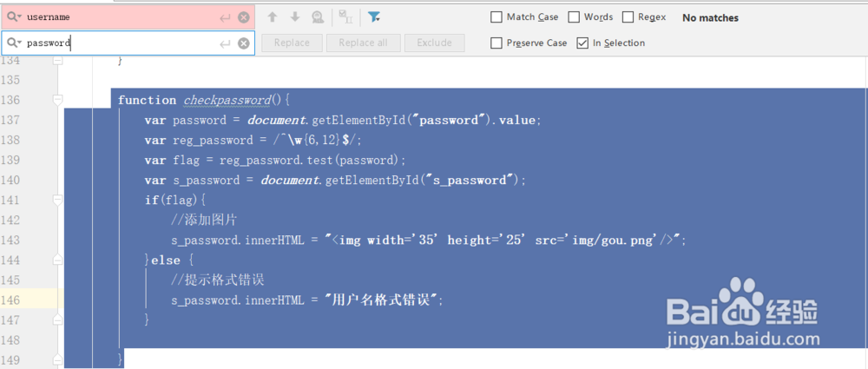Insert new line icon in password replace field

pos(225,43)
